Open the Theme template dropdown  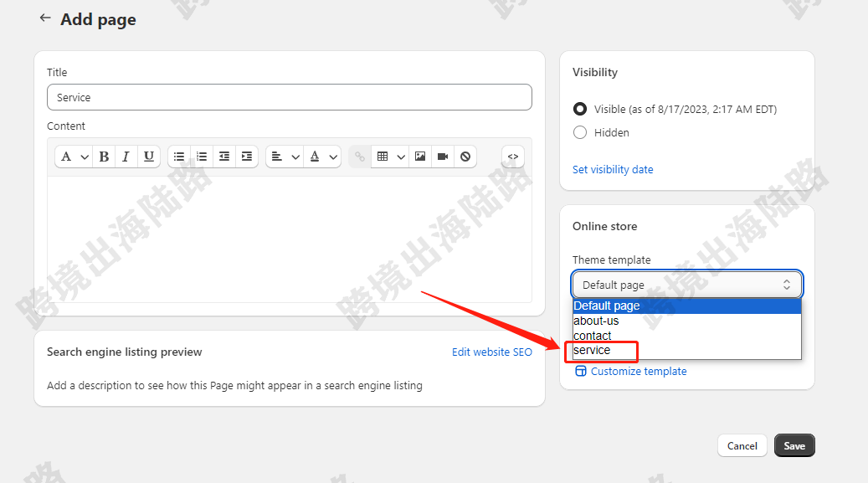[x=687, y=285]
